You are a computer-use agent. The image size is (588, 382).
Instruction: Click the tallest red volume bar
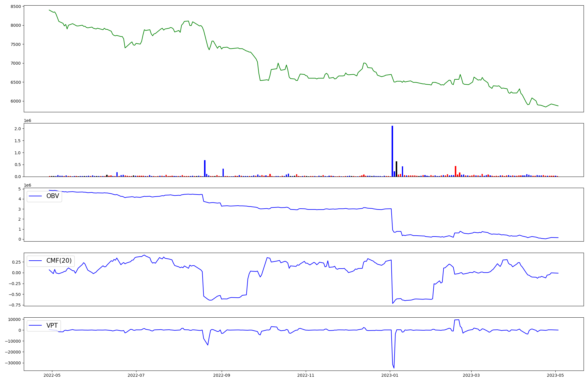tap(455, 171)
